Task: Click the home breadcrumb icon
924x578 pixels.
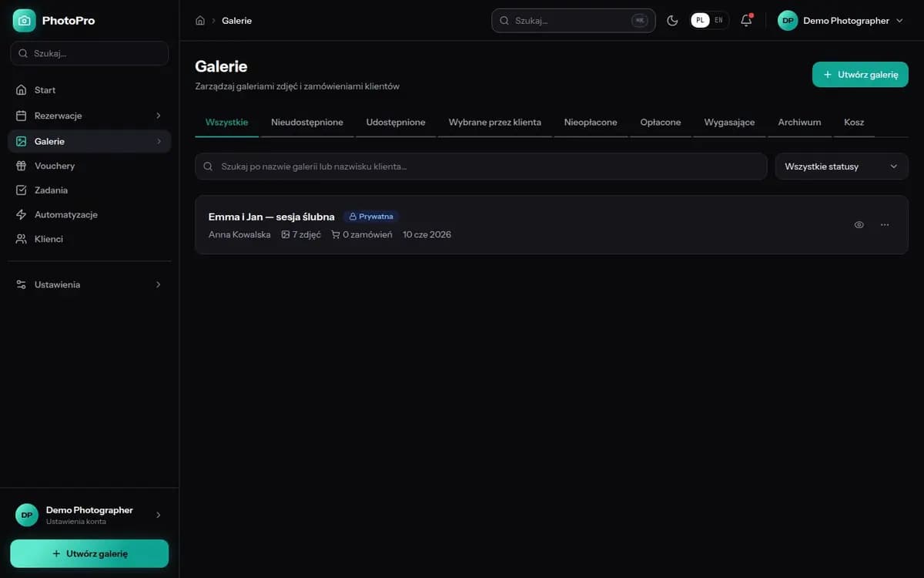Action: tap(200, 21)
